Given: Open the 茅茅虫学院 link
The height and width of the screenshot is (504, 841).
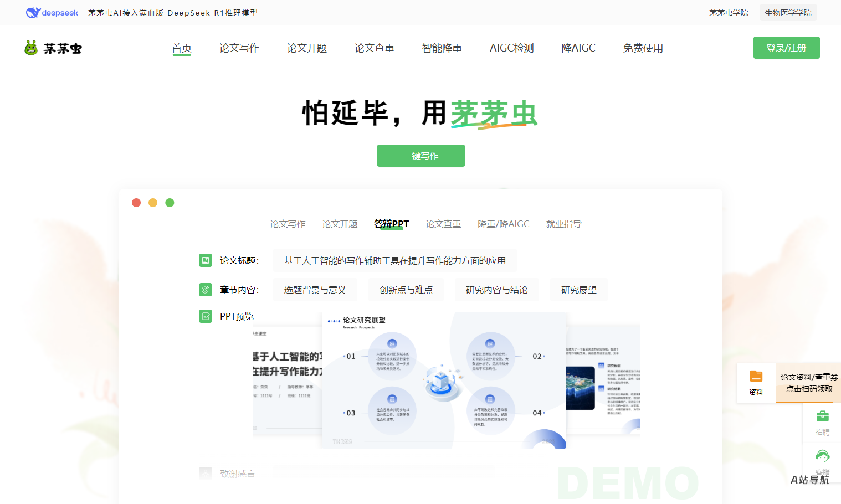Looking at the screenshot, I should coord(729,13).
